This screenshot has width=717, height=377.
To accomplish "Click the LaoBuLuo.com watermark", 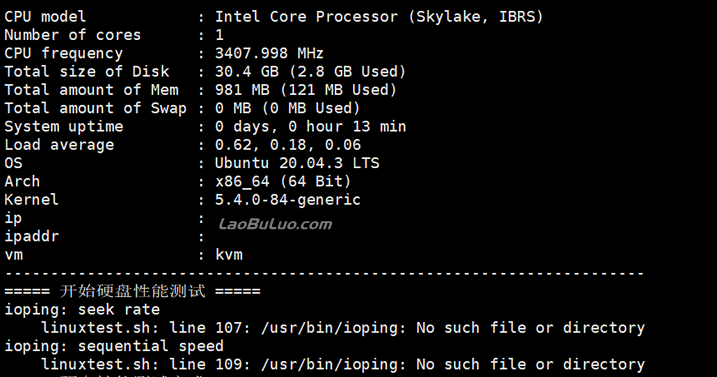I will (275, 224).
